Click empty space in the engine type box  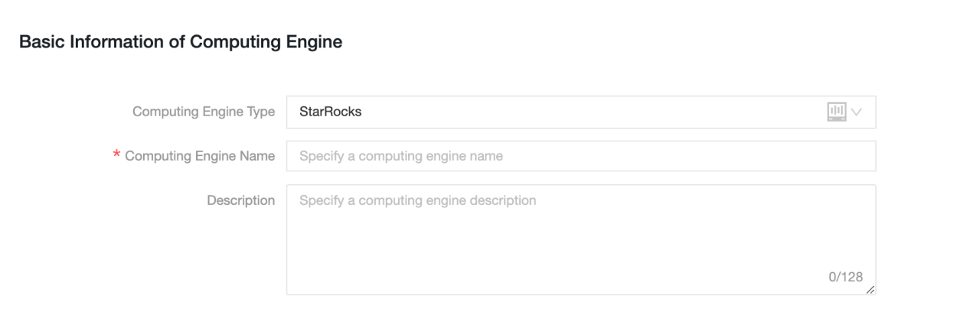coord(582,112)
